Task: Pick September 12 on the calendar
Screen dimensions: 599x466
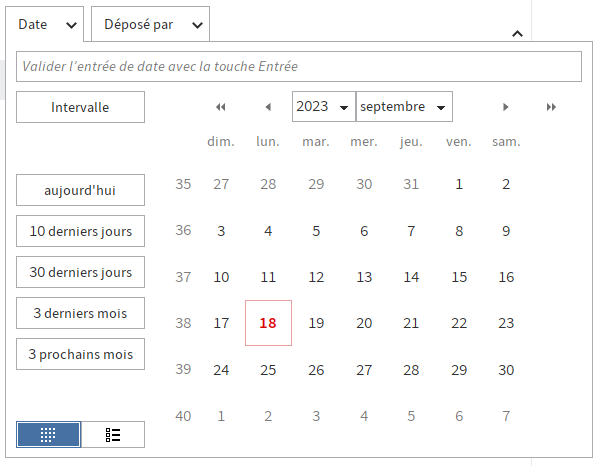Action: click(x=316, y=277)
